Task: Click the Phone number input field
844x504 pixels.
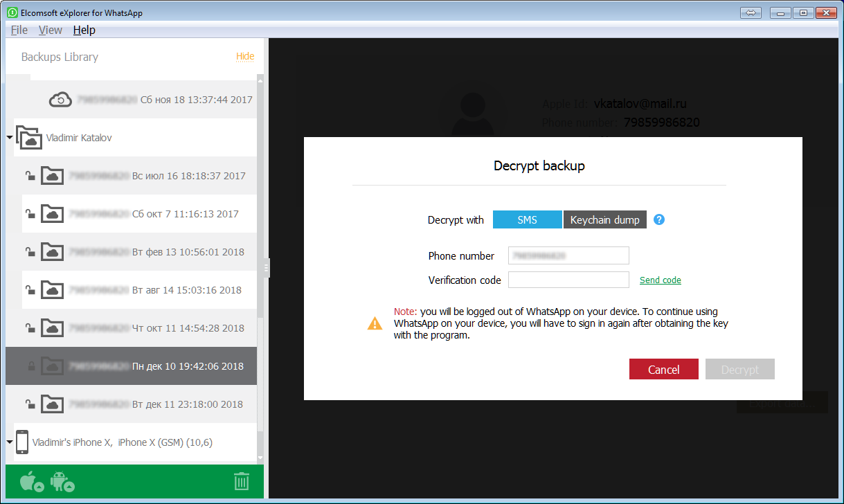Action: [568, 255]
